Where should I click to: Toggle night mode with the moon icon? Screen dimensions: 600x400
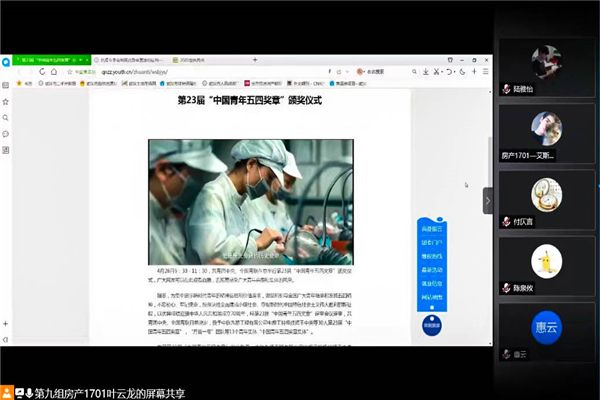(463, 72)
